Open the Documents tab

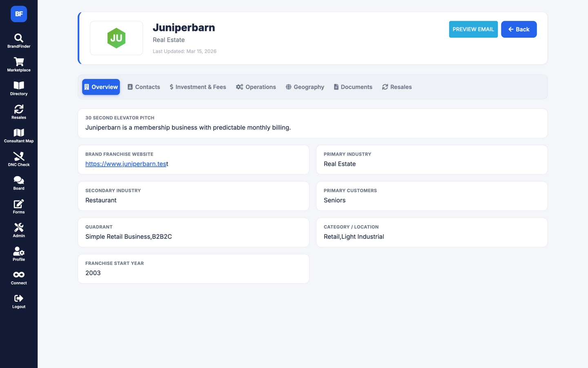point(353,87)
